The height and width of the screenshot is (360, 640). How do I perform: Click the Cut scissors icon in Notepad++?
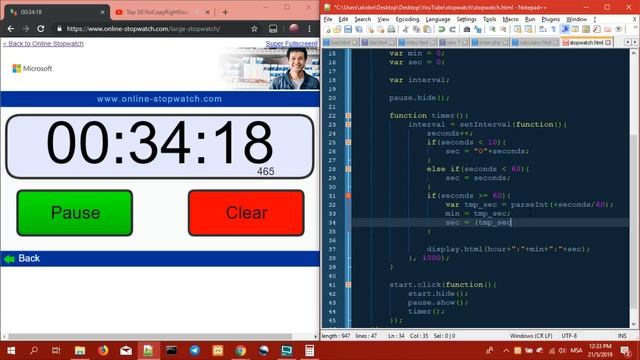click(405, 29)
